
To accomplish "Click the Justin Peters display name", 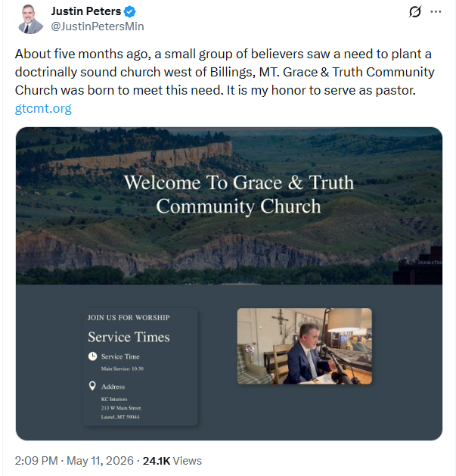I will click(x=86, y=11).
